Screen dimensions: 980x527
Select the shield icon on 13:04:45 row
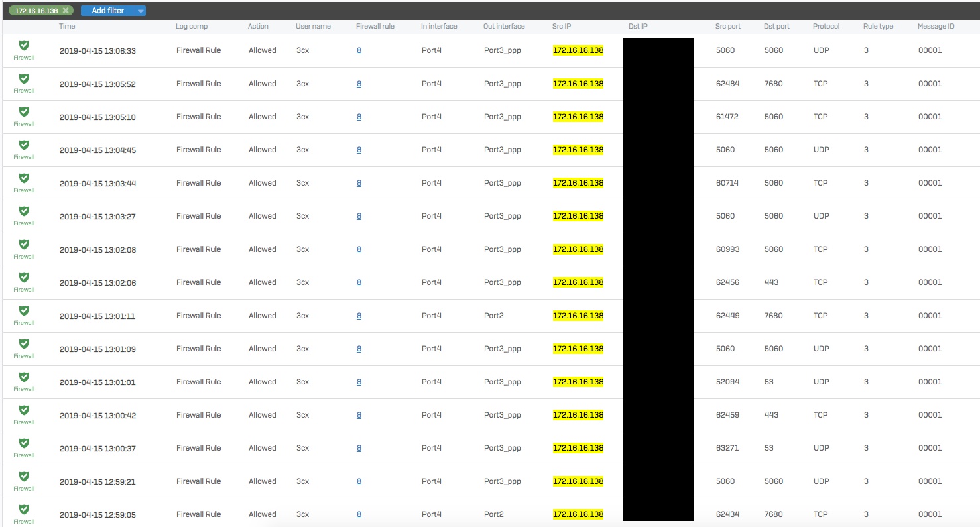coord(24,145)
